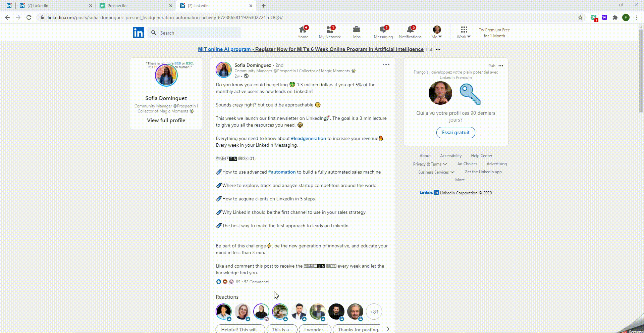This screenshot has width=644, height=333.
Task: Choose the 'I wonder...' quick reply
Action: click(315, 329)
